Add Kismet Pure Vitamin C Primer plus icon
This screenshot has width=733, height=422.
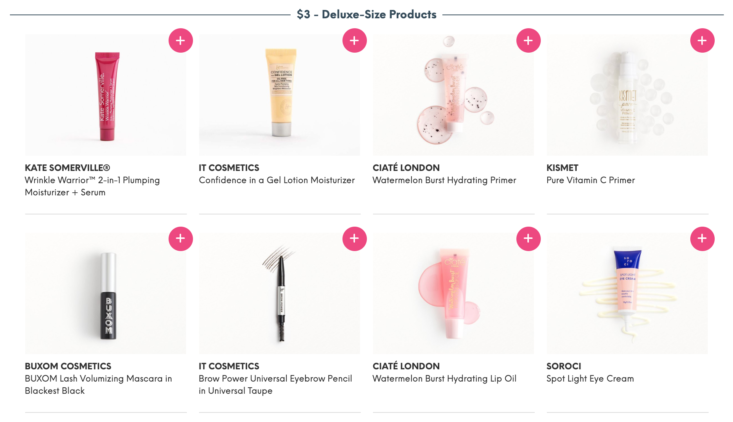tap(702, 41)
